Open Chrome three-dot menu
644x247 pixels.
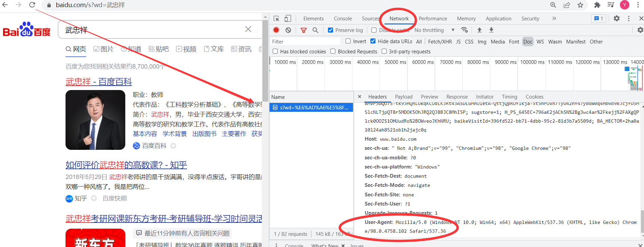click(638, 5)
